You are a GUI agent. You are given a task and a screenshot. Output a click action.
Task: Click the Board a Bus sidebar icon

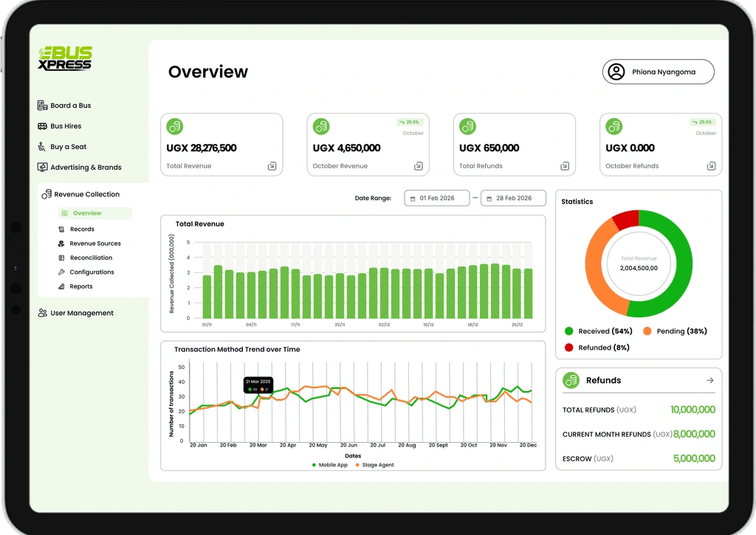pos(42,105)
